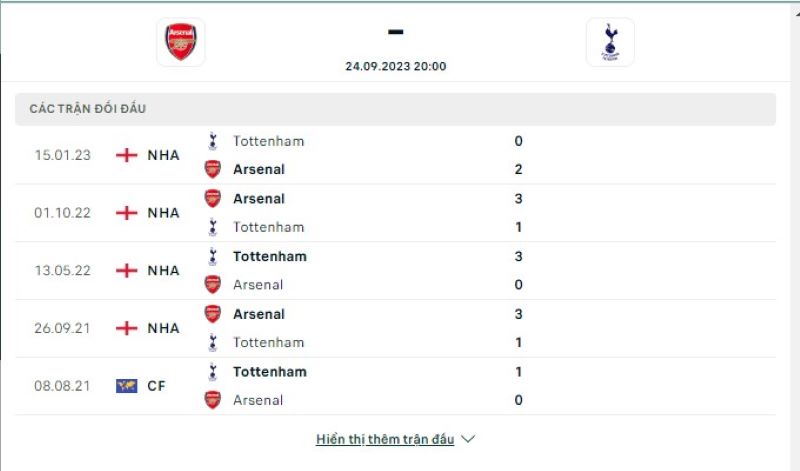Screen dimensions: 800x471
Task: Click Tottenham crest in the 15.01.23 match
Action: pyautogui.click(x=212, y=141)
